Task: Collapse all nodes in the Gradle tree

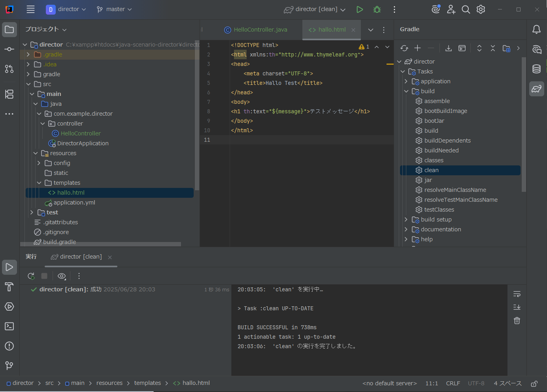Action: (492, 48)
